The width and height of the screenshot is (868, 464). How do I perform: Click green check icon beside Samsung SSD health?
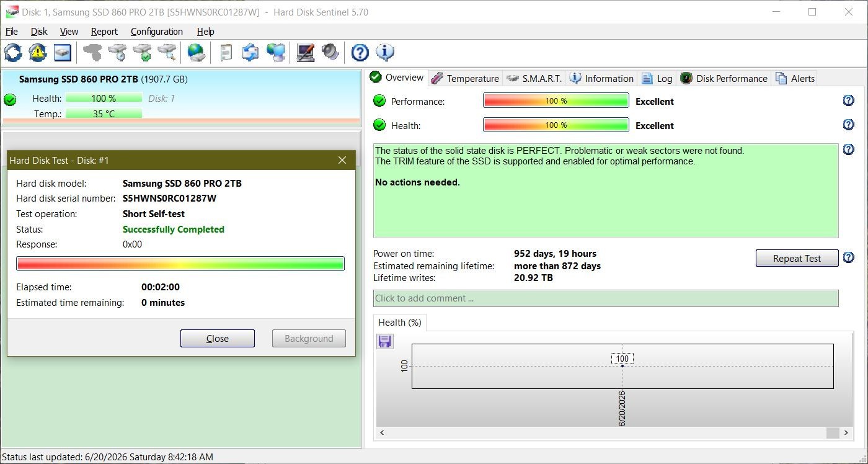click(x=10, y=99)
